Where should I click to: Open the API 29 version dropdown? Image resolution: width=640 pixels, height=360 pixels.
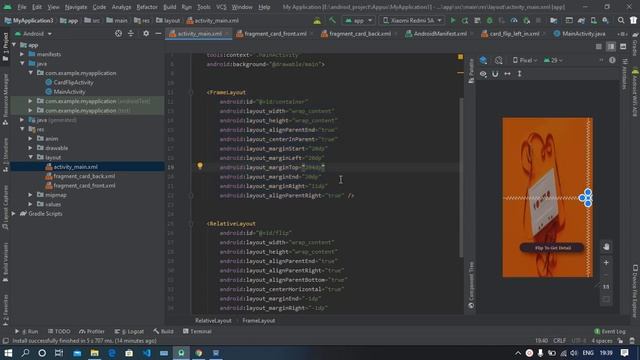pyautogui.click(x=553, y=60)
